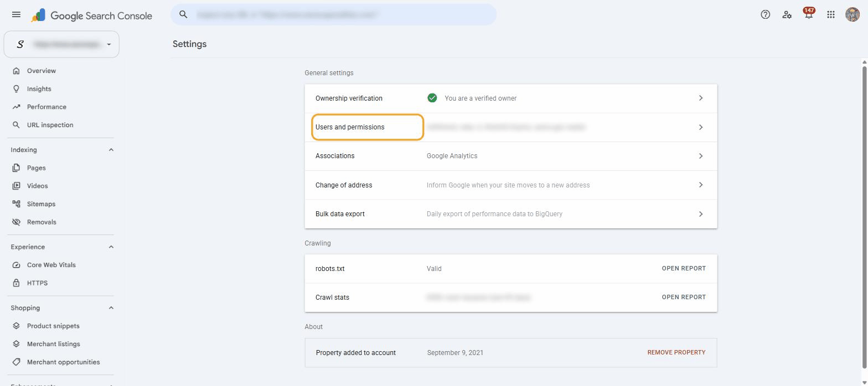Expand the Bulk data export row chevron
The width and height of the screenshot is (868, 386).
click(701, 214)
